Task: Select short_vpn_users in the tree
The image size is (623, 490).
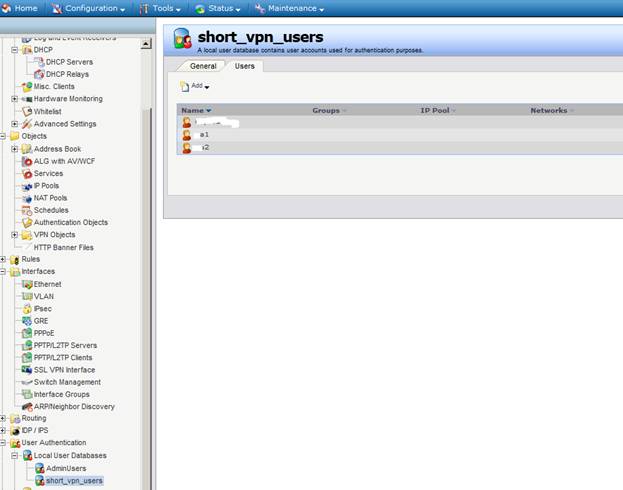Action: pos(74,481)
